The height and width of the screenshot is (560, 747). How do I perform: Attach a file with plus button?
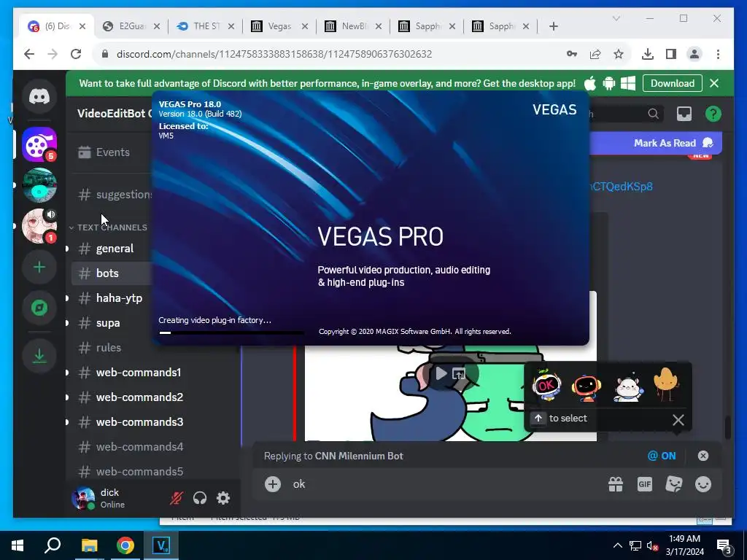point(273,484)
